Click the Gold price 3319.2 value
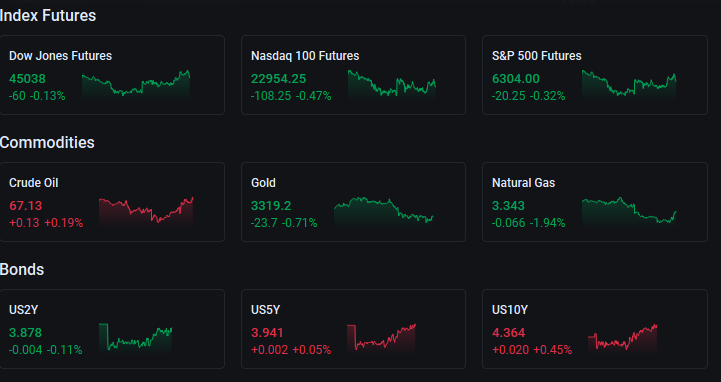 click(x=271, y=205)
